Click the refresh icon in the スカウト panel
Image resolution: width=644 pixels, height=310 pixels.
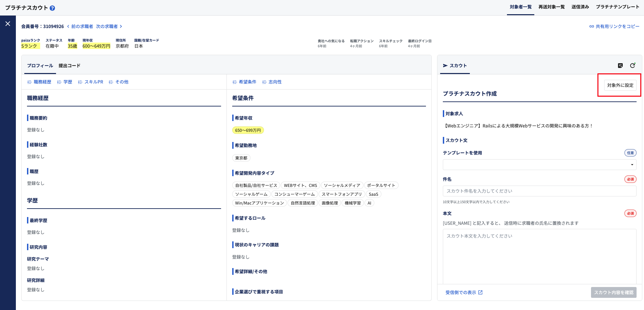[x=633, y=66]
